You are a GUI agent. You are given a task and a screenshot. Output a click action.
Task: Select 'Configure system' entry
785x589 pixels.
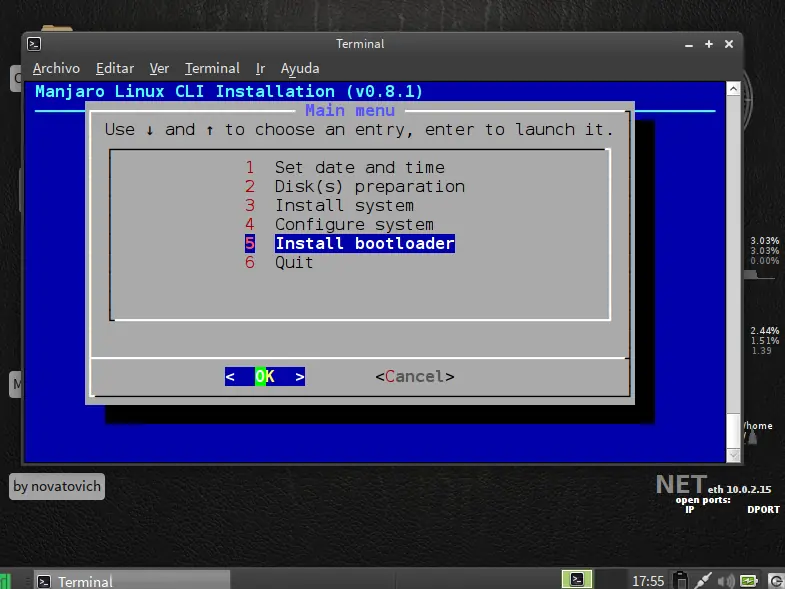tap(354, 224)
